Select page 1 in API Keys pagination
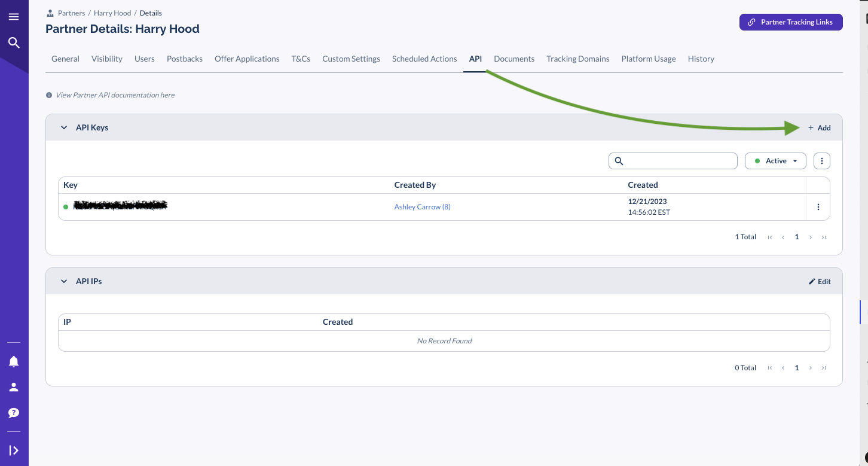This screenshot has width=868, height=466. point(797,237)
